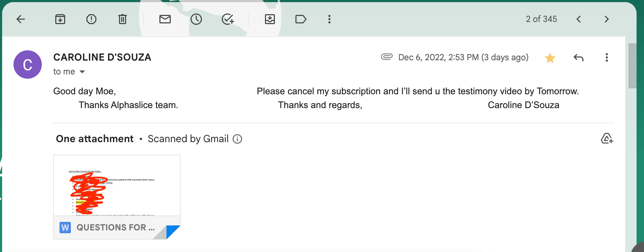Report this email as spam
Image resolution: width=644 pixels, height=252 pixels.
[91, 19]
